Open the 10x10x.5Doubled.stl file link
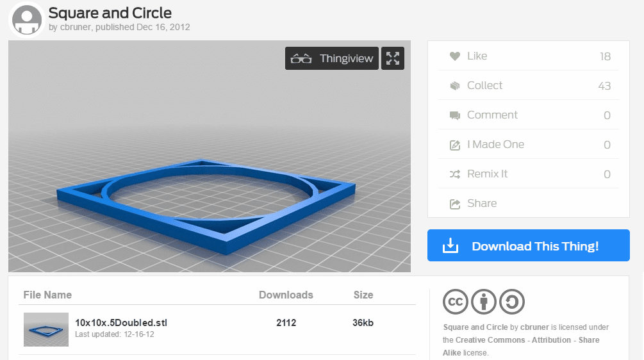644x360 pixels. (x=121, y=323)
